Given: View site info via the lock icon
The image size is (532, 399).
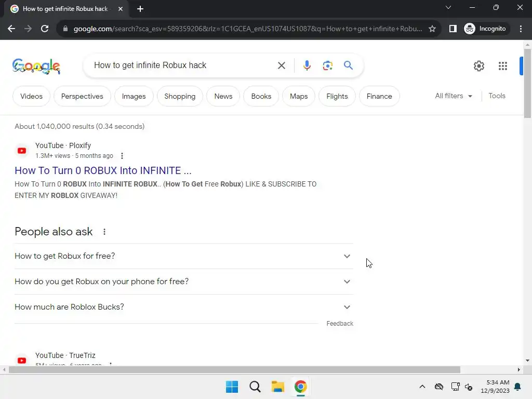Looking at the screenshot, I should click(65, 29).
